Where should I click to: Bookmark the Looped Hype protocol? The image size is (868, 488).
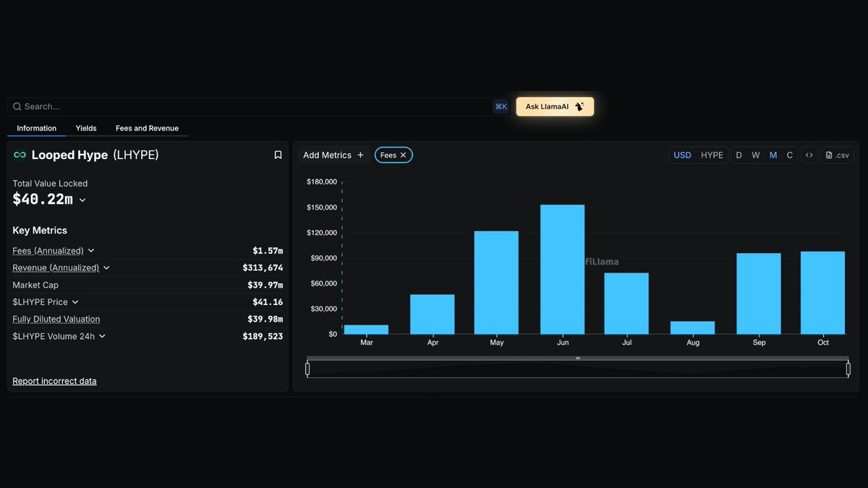278,155
